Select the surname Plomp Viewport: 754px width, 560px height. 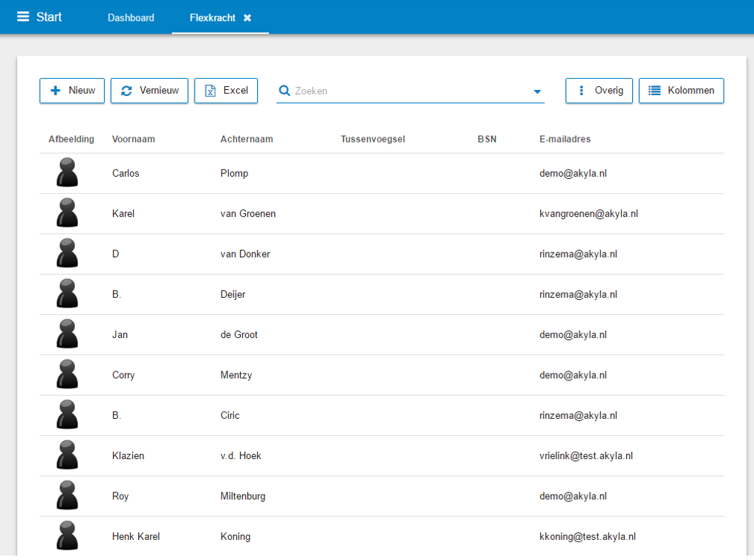click(x=234, y=174)
